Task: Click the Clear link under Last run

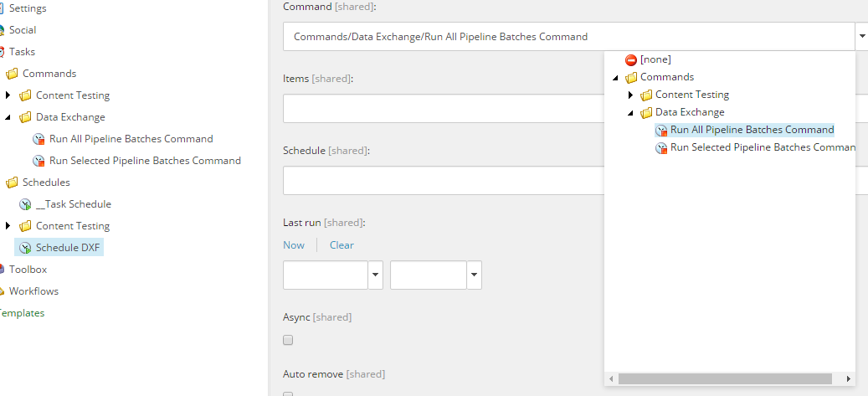Action: coord(342,245)
